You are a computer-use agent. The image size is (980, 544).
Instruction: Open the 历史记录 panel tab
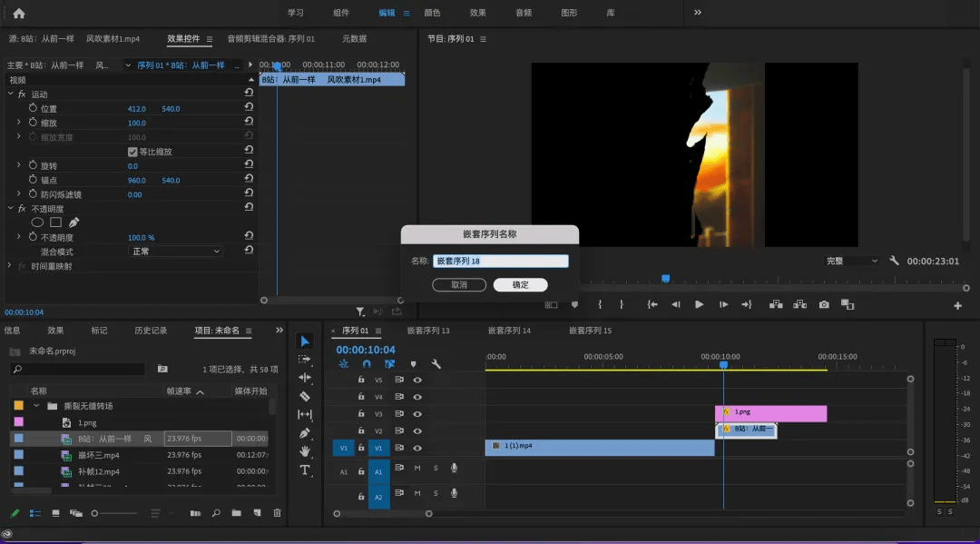pyautogui.click(x=151, y=331)
